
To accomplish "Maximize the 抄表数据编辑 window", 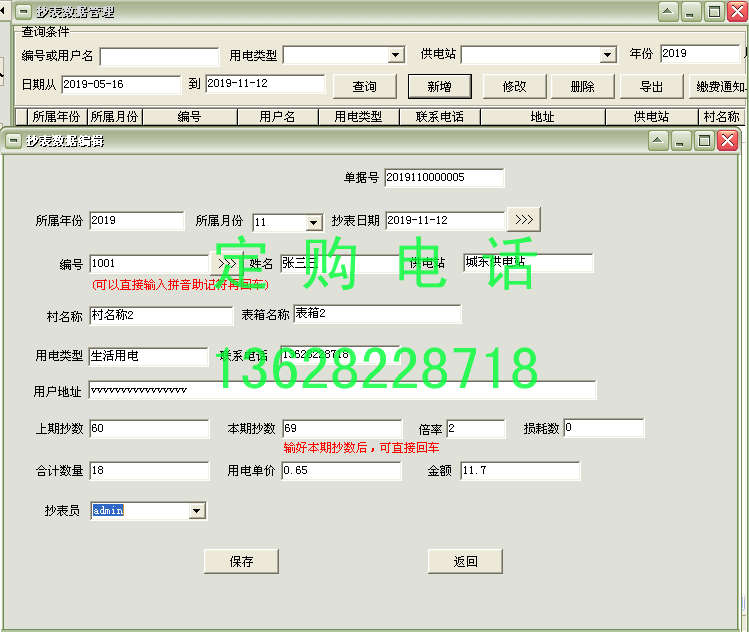I will tap(704, 140).
